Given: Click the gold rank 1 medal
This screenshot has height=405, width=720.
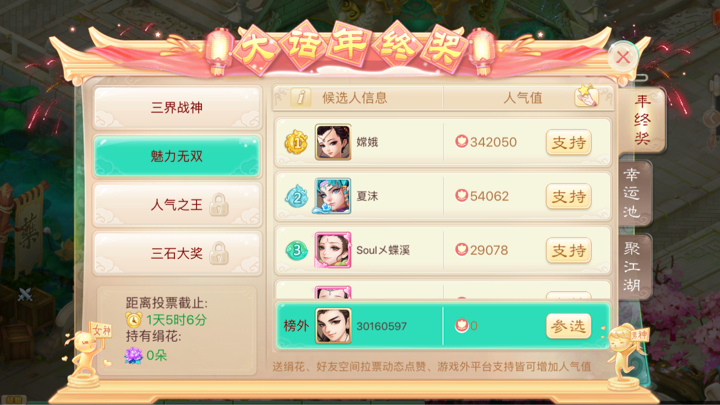Looking at the screenshot, I should point(296,142).
